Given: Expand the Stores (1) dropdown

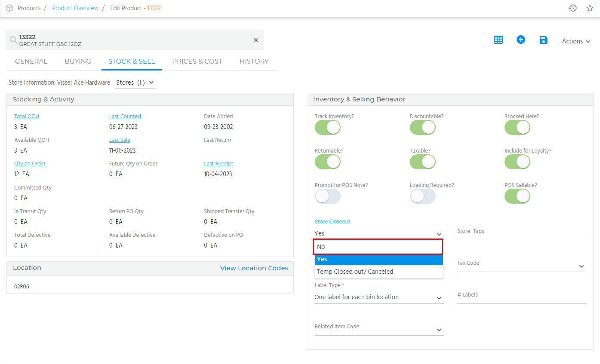Looking at the screenshot, I should [x=135, y=83].
